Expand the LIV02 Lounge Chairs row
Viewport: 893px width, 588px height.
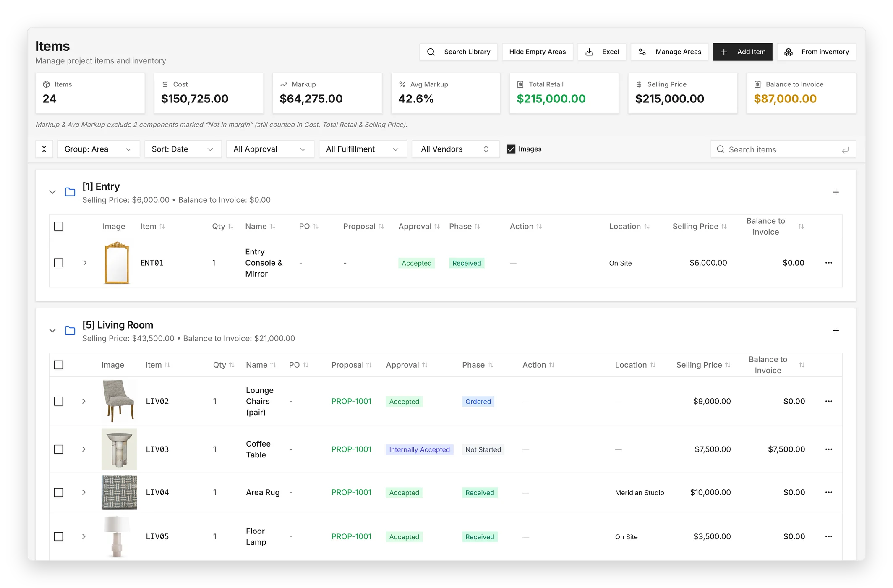pyautogui.click(x=84, y=401)
